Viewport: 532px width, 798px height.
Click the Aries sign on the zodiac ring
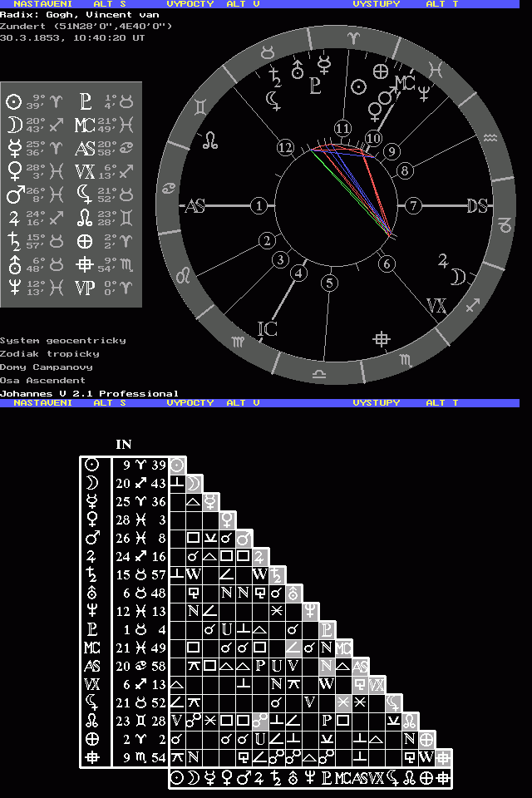click(355, 37)
